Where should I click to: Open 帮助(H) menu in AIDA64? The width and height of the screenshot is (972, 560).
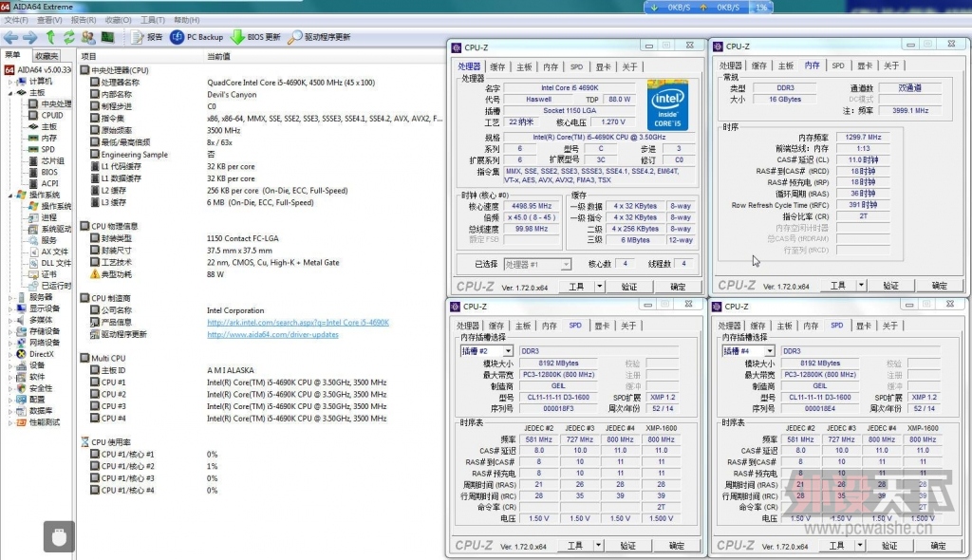click(x=187, y=20)
